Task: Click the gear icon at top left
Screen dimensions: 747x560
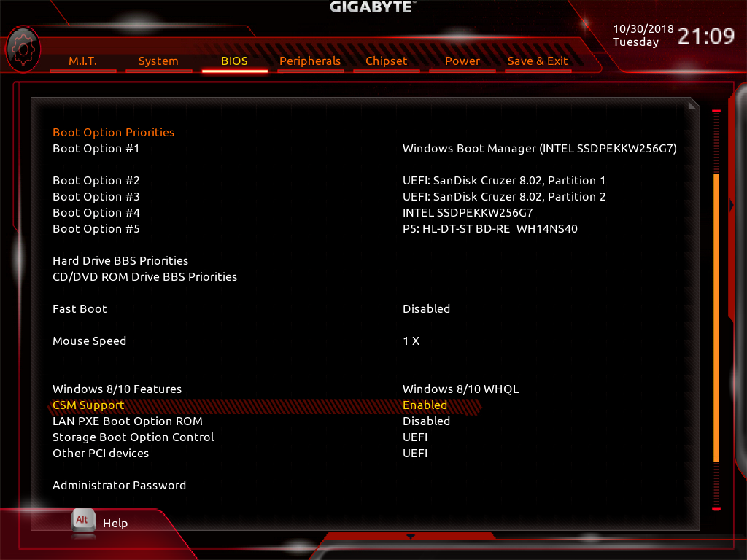Action: 23,50
